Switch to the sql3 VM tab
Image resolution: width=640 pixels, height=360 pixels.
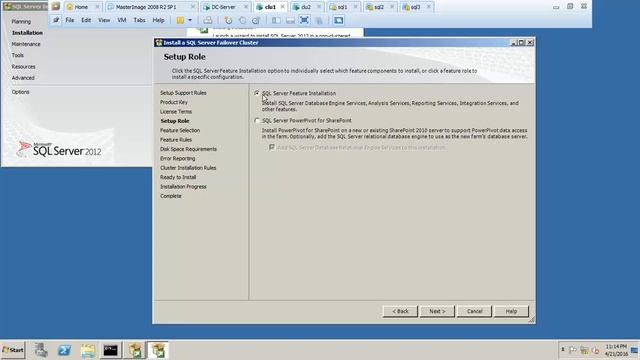point(416,7)
